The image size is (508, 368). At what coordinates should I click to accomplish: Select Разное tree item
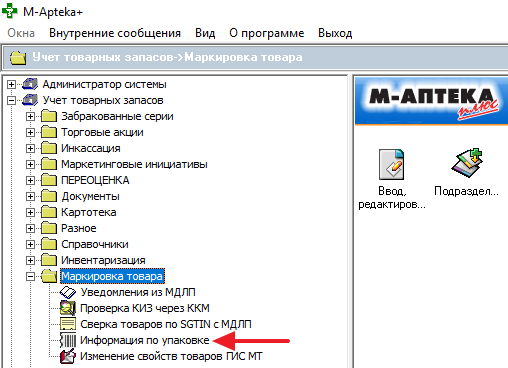point(79,228)
